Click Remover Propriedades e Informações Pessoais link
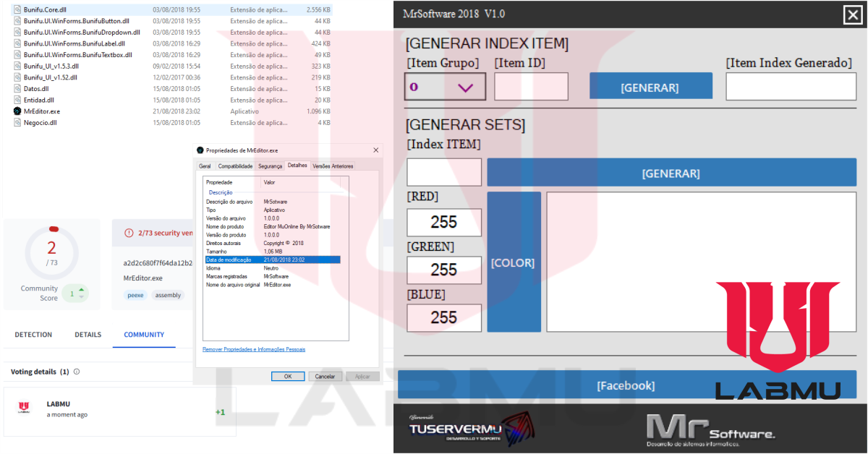 coord(254,349)
